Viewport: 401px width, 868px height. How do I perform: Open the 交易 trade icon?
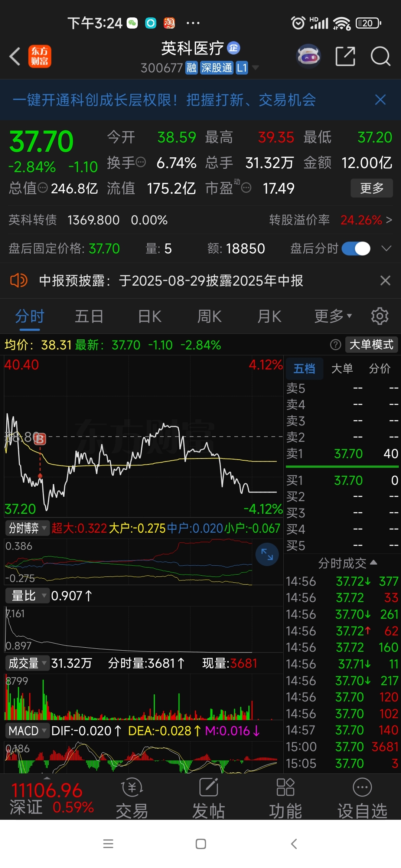(x=132, y=798)
